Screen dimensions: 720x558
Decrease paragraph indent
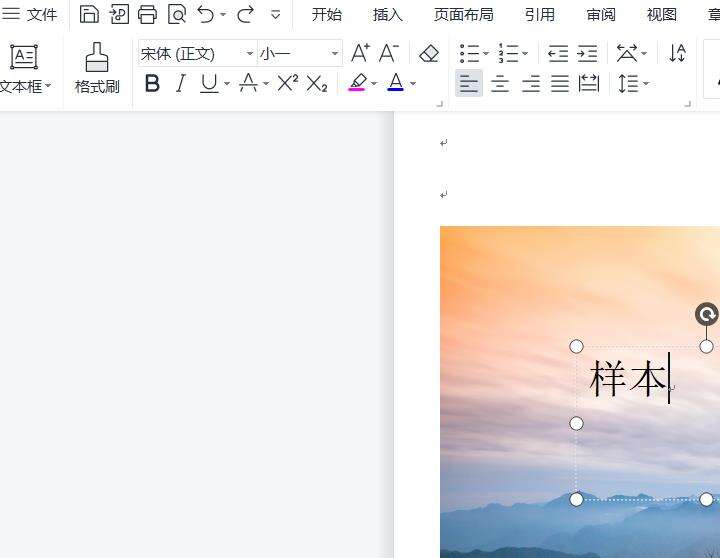[x=558, y=54]
